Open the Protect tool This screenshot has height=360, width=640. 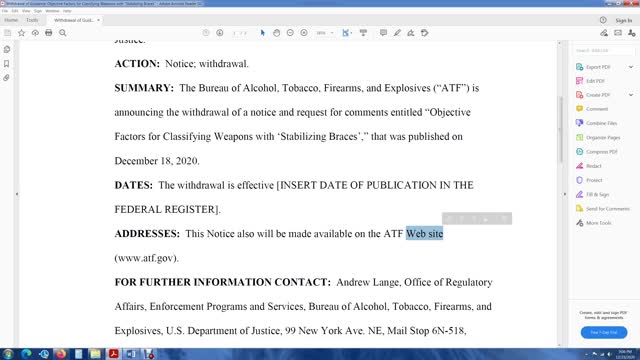[589, 180]
